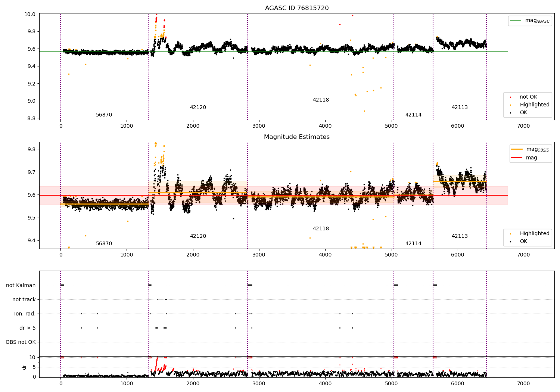This screenshot has width=560, height=392.
Task: Click the 7000 x-axis tick of the bottom plot
Action: click(524, 383)
